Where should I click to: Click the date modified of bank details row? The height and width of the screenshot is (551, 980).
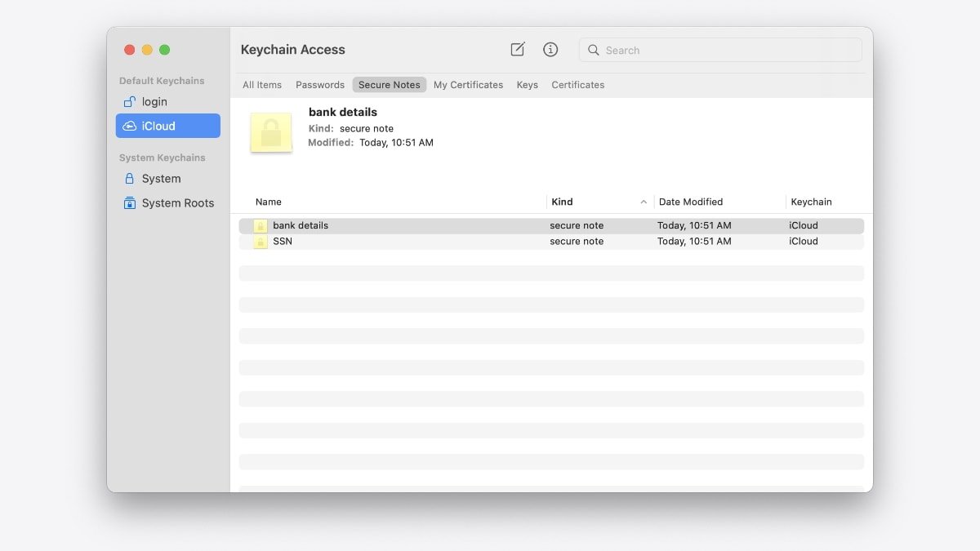[x=694, y=225]
